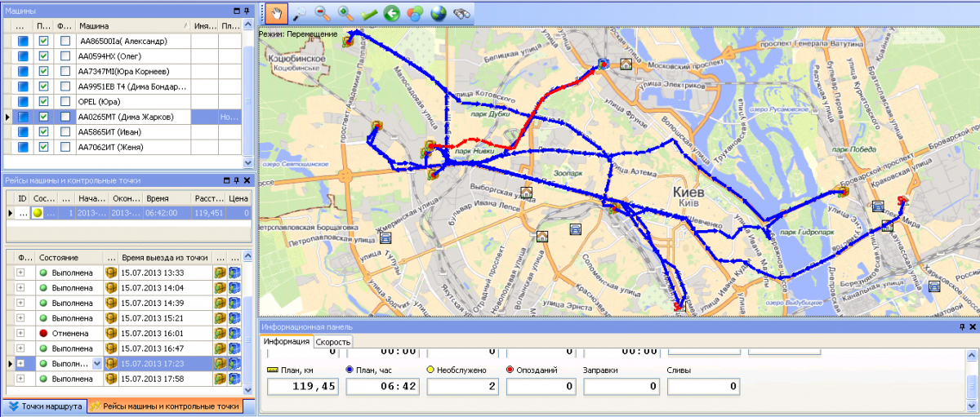
Task: Click the green checkmark toolbar icon
Action: tap(369, 13)
